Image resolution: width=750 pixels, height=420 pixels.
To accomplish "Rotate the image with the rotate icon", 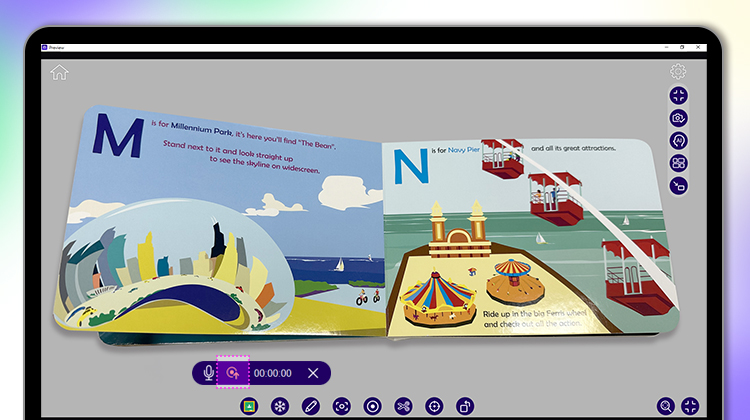I will (x=465, y=407).
